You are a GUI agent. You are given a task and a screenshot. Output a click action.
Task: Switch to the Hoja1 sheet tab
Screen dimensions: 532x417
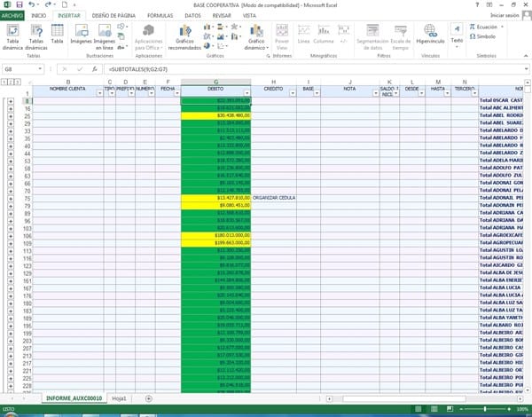(119, 398)
